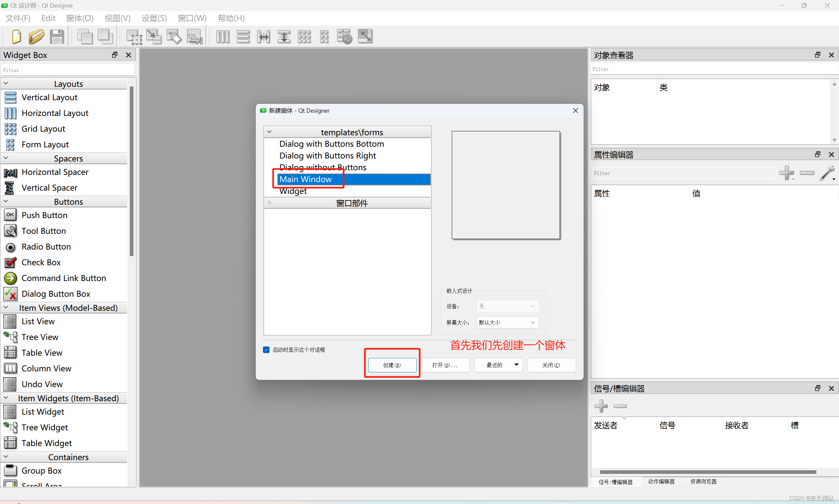This screenshot has width=839, height=504.
Task: Switch to the 资源浏览器 tab
Action: click(x=703, y=481)
